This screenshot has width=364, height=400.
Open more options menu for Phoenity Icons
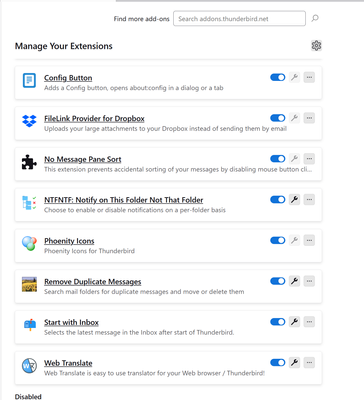click(309, 240)
